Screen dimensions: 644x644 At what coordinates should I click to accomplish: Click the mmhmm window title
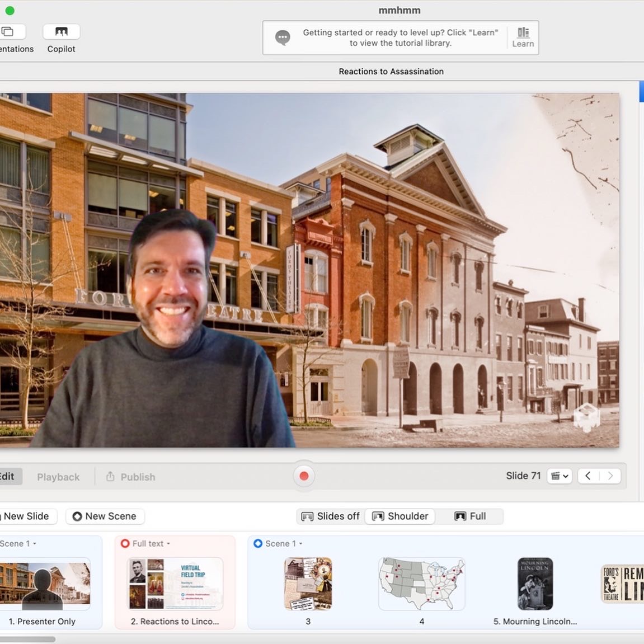pos(399,10)
